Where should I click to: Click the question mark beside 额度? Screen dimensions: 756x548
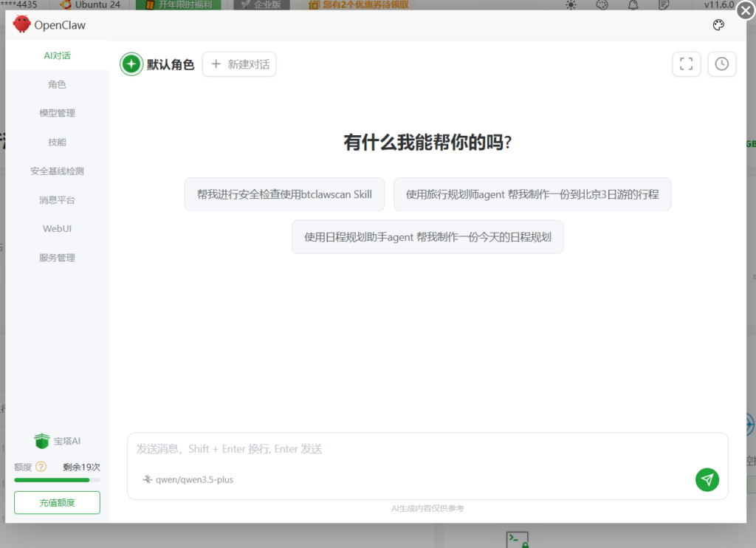click(42, 467)
